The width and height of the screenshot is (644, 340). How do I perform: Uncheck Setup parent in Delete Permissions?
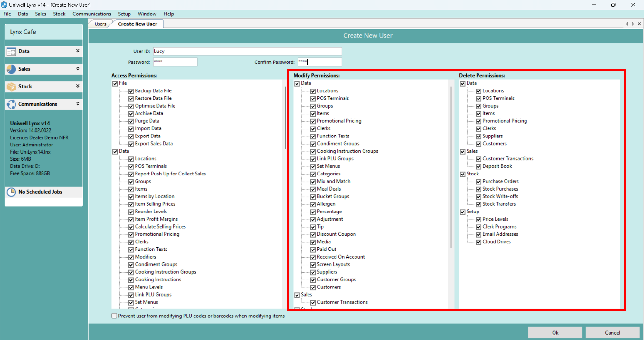463,212
